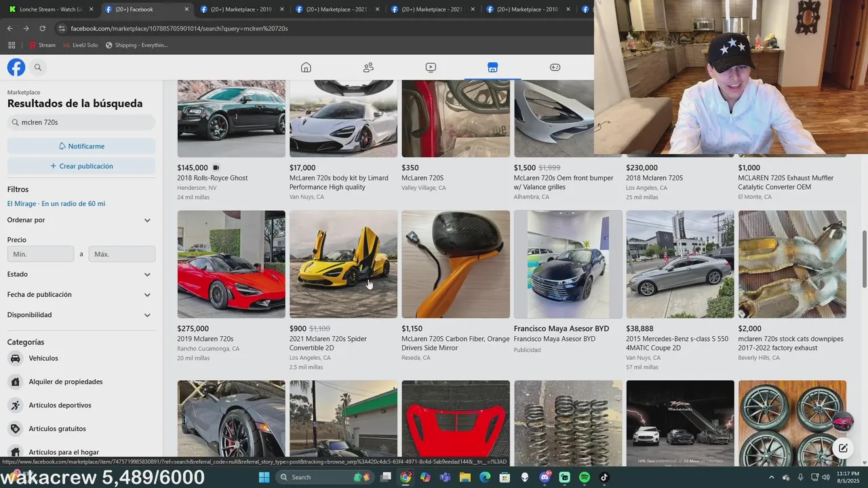Click the $230,000 2018 Mclaren 720S title
Image resolution: width=868 pixels, height=488 pixels.
click(x=654, y=178)
